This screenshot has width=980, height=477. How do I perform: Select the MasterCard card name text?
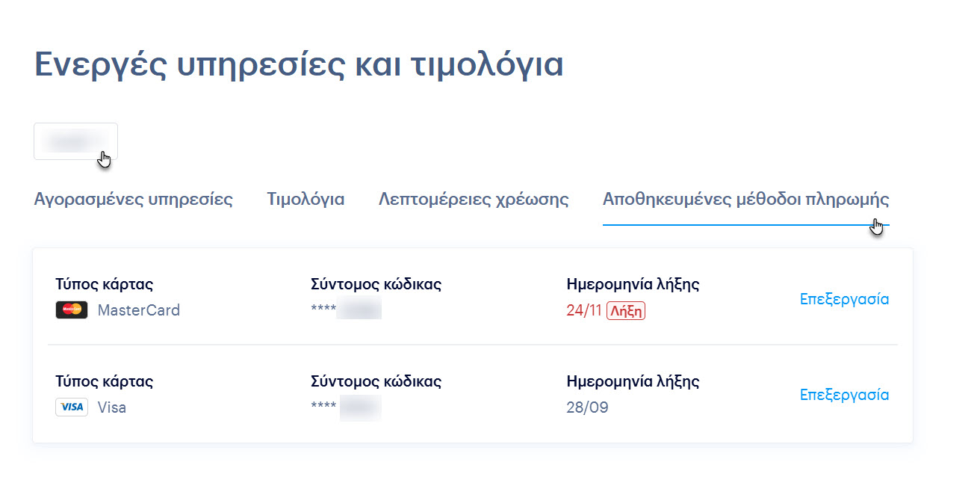(139, 310)
